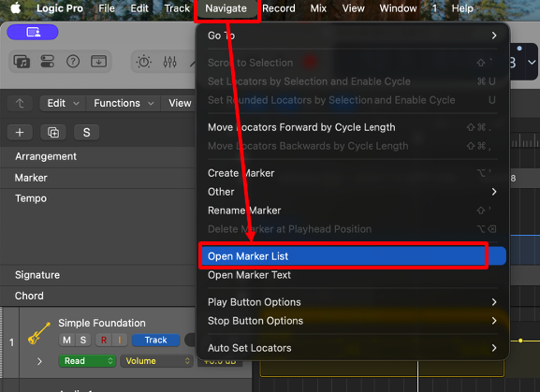Record-enable the Simple Foundation track
This screenshot has width=540, height=392.
pyautogui.click(x=104, y=340)
